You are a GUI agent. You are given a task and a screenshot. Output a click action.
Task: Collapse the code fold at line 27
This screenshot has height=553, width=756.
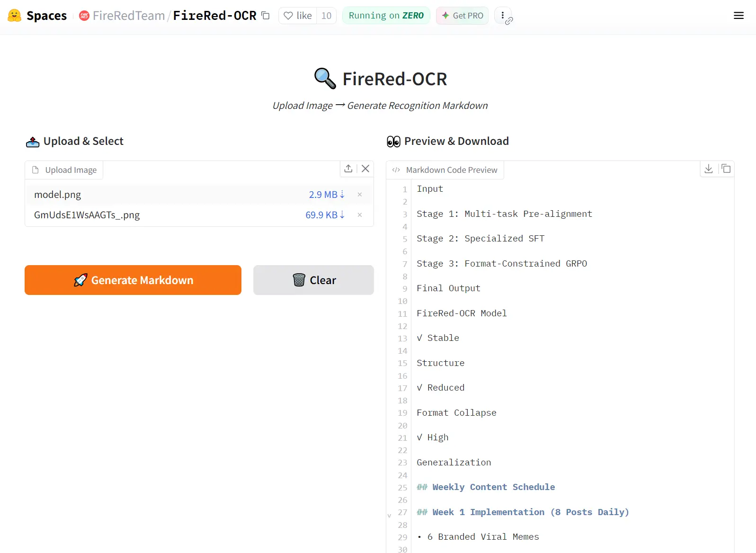click(389, 515)
